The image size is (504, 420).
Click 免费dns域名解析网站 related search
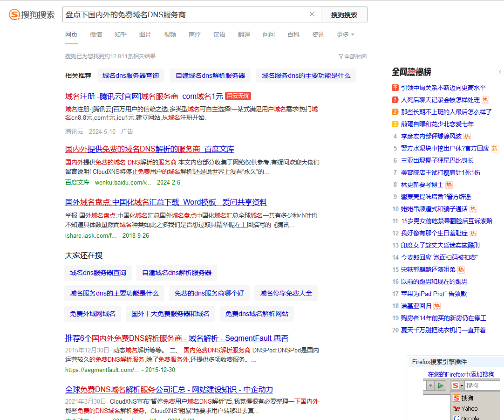point(257,314)
